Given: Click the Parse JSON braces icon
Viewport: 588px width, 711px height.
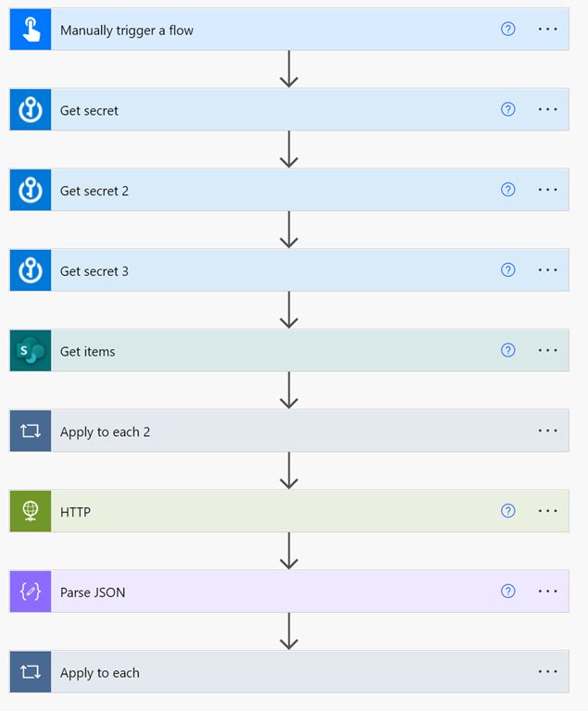Looking at the screenshot, I should click(31, 592).
